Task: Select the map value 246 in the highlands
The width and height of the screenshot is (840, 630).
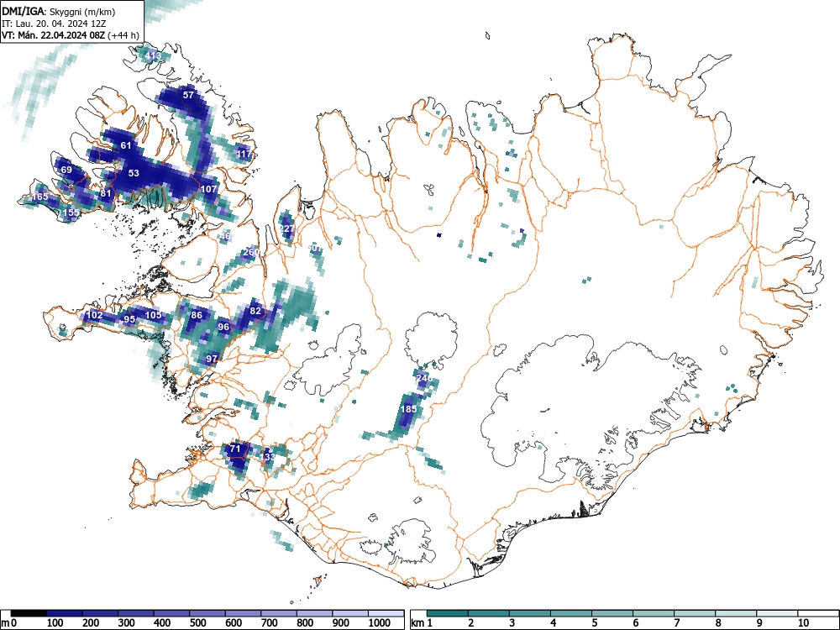Action: (423, 378)
